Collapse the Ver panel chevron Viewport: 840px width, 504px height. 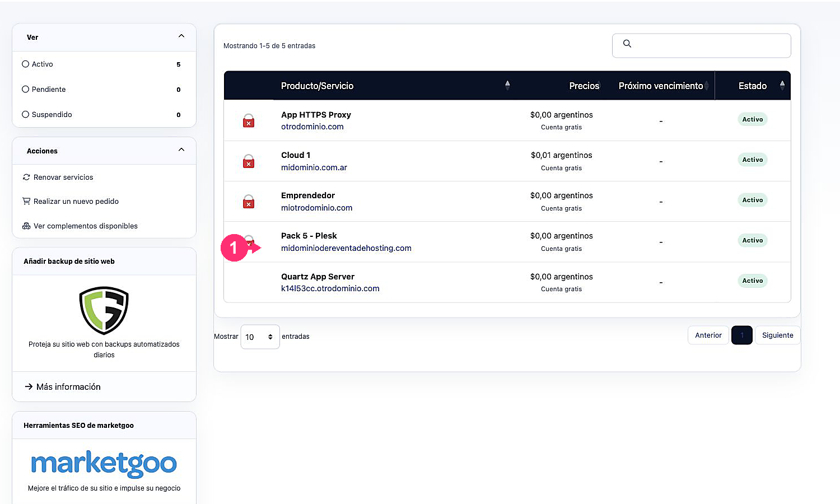(x=181, y=36)
